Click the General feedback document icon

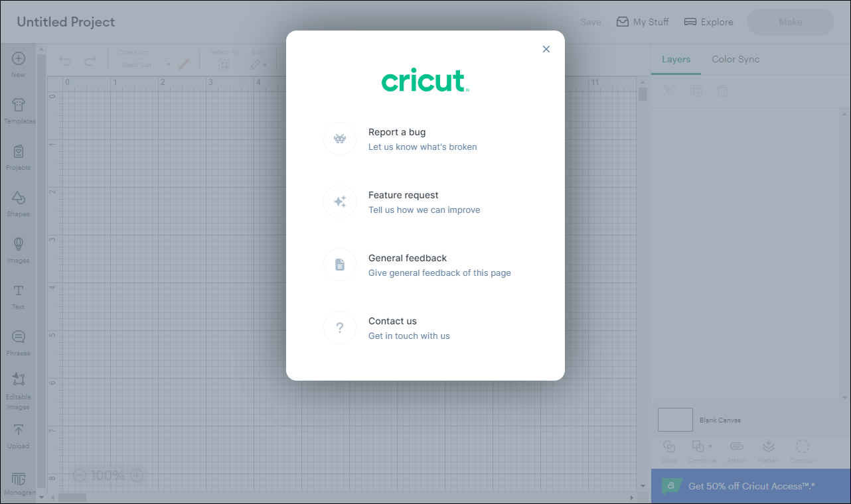pyautogui.click(x=340, y=265)
